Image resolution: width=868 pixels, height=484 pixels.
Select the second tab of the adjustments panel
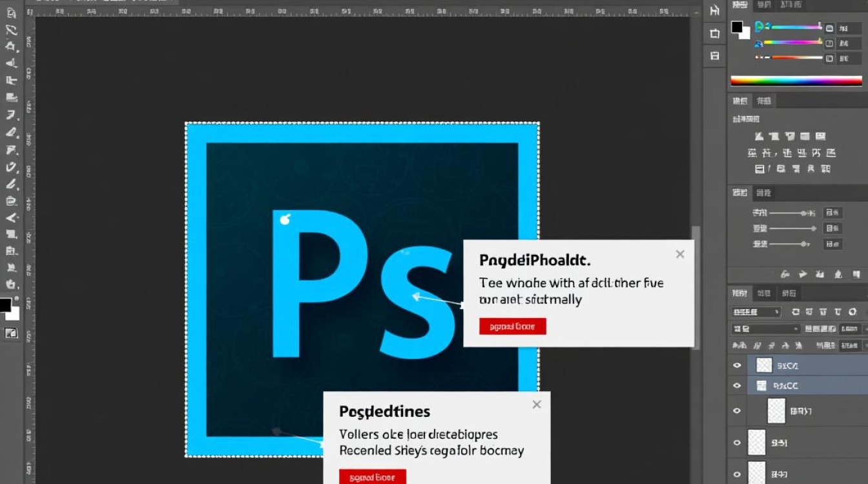[764, 101]
